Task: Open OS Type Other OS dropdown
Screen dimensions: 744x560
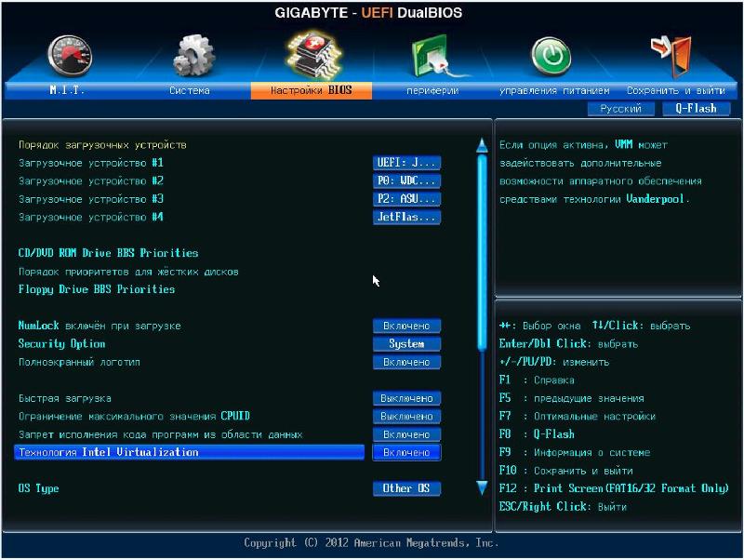Action: (406, 488)
